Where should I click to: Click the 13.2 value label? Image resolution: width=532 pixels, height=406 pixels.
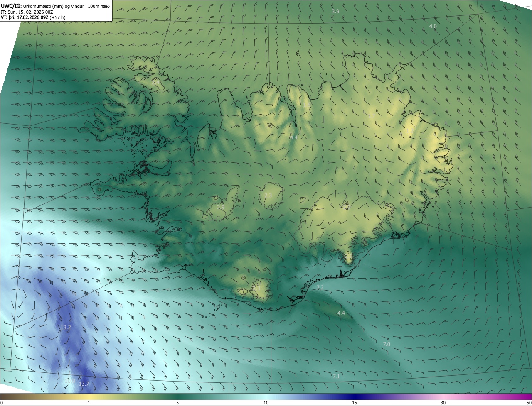click(66, 328)
